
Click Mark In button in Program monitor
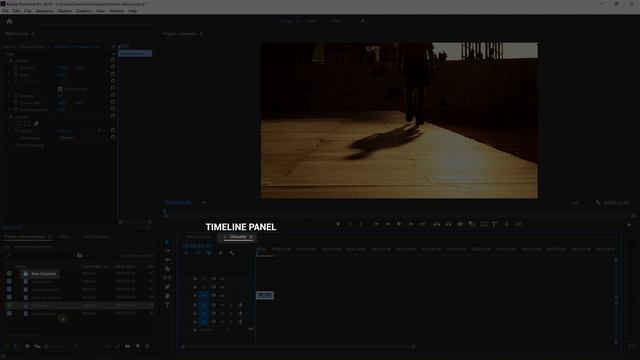(350, 224)
